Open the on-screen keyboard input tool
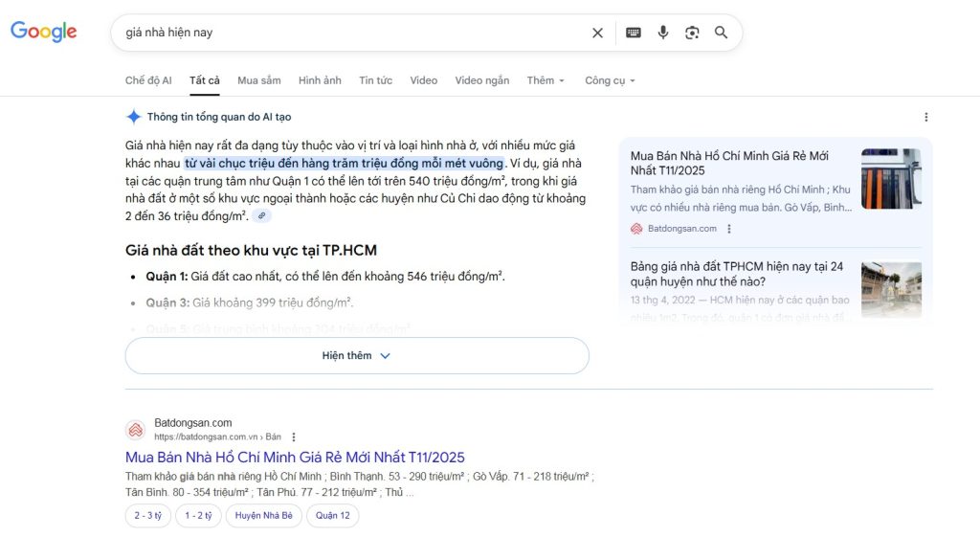Viewport: 980px width, 537px height. tap(633, 33)
